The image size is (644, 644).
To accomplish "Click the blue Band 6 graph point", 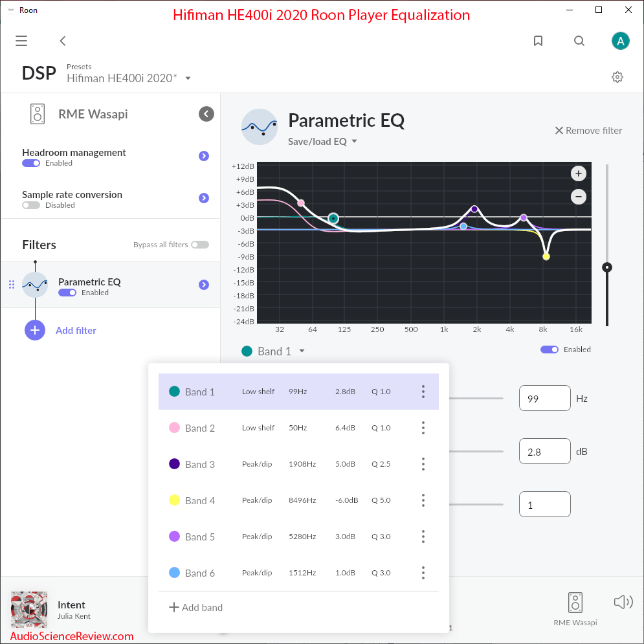I will pyautogui.click(x=463, y=226).
